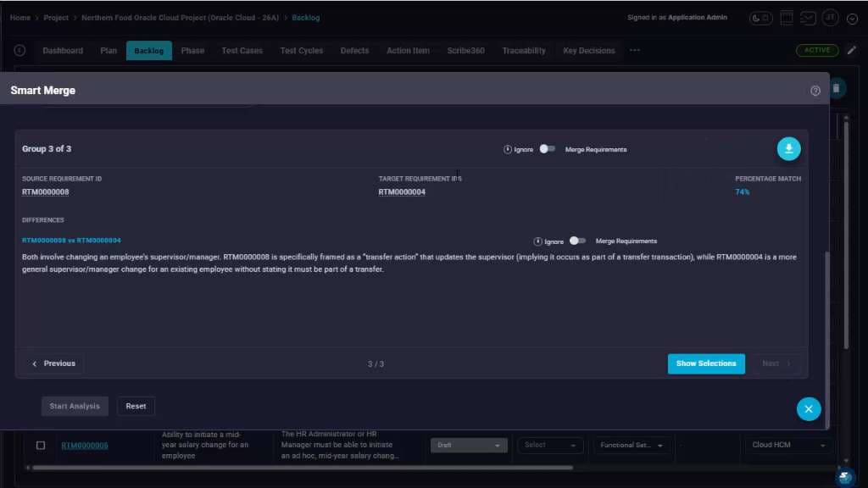The image size is (868, 488).
Task: Open the Cloud HCM dropdown
Action: pos(788,446)
